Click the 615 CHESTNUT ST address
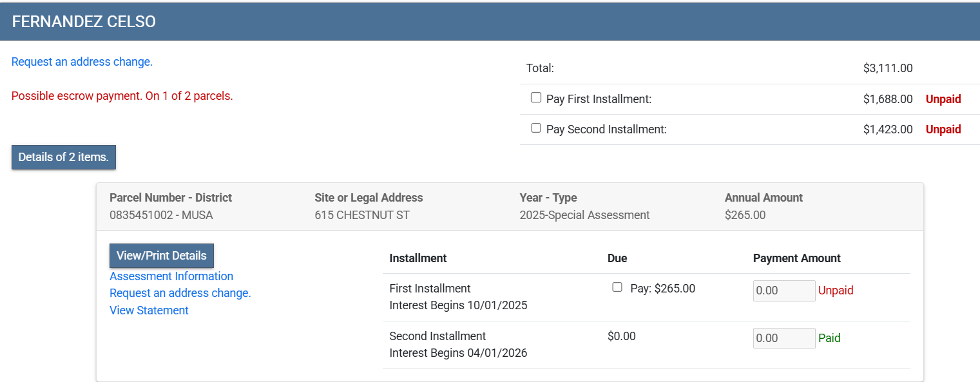The width and height of the screenshot is (980, 382). 361,215
